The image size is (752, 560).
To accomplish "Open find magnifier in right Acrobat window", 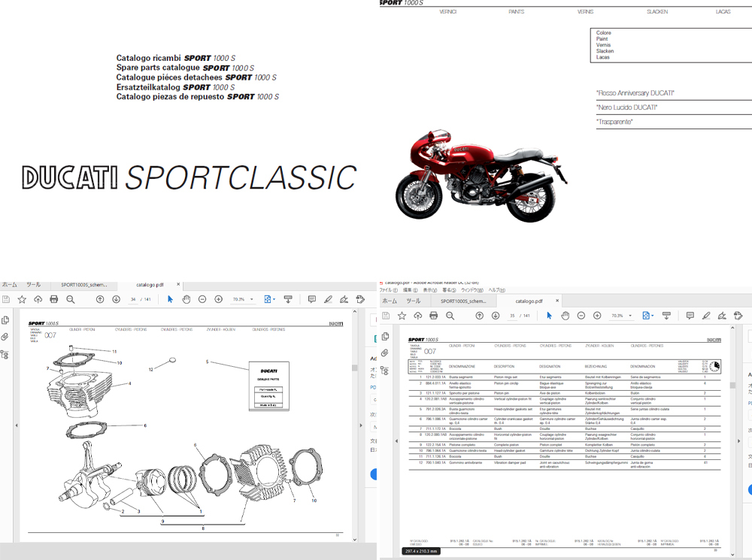I will (450, 316).
